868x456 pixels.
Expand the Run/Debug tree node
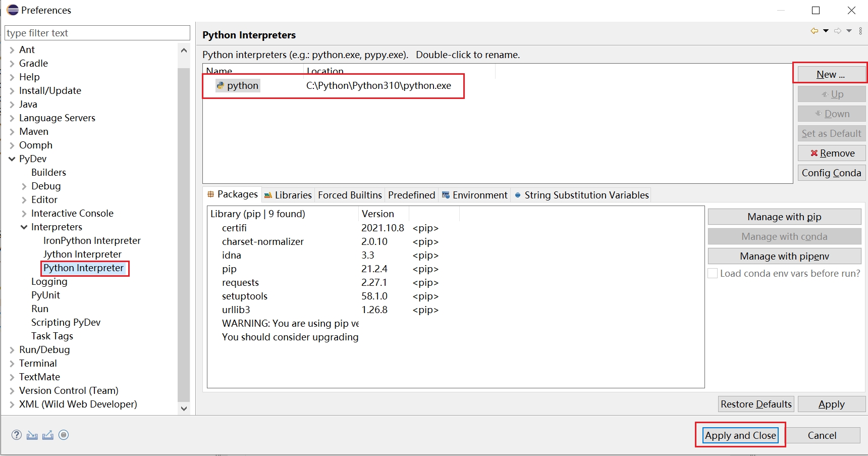12,350
